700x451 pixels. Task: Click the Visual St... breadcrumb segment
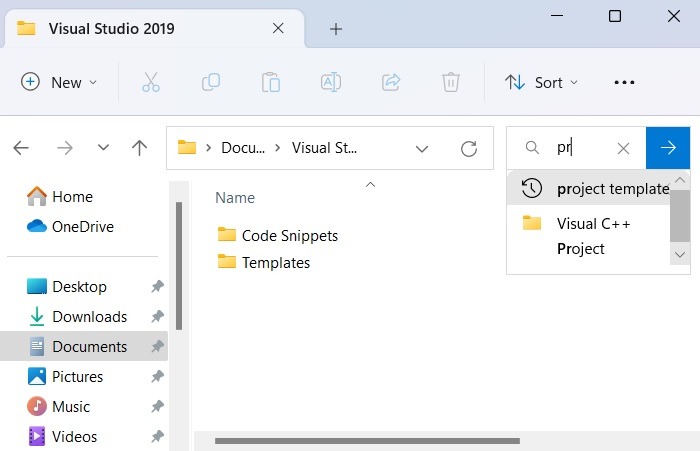(324, 148)
